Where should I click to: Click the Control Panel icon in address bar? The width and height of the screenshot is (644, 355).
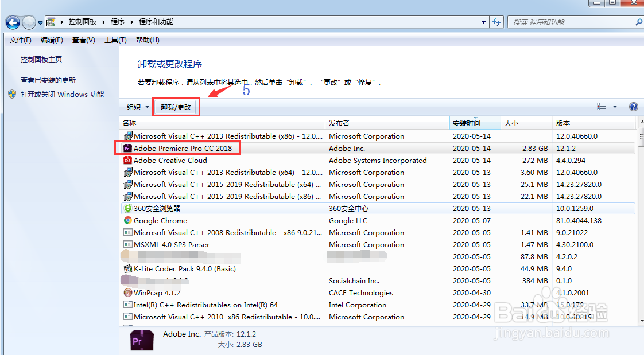pyautogui.click(x=51, y=22)
